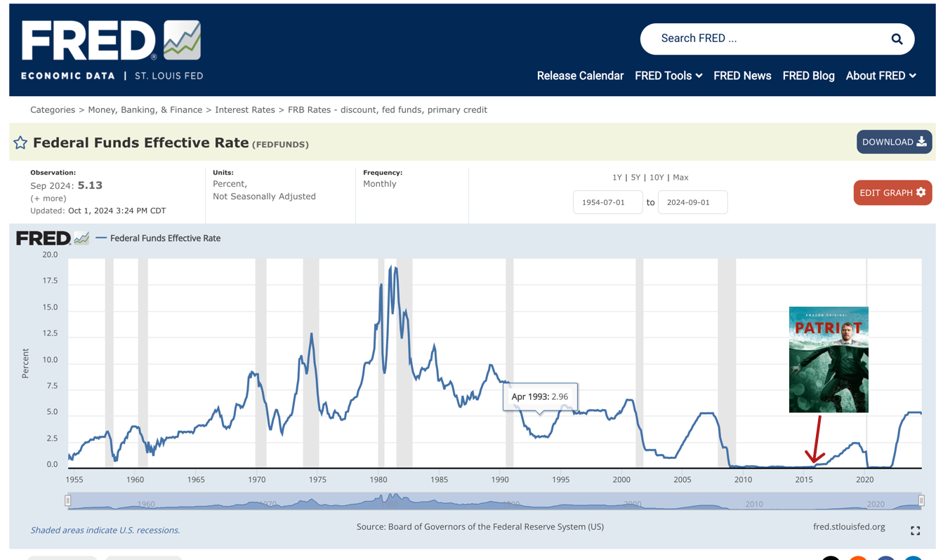Follow the Interest Rates breadcrumb link
Screen dimensions: 943x560
pos(245,109)
